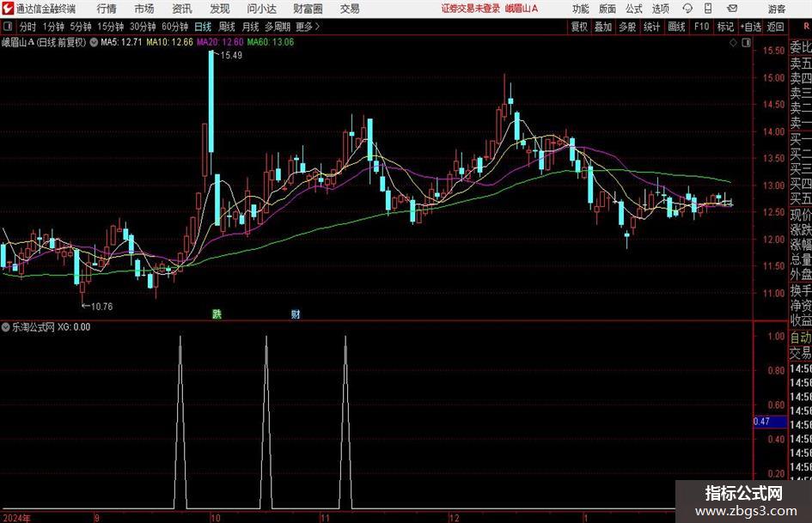Click the MA5: 12.71 indicator value

click(121, 42)
